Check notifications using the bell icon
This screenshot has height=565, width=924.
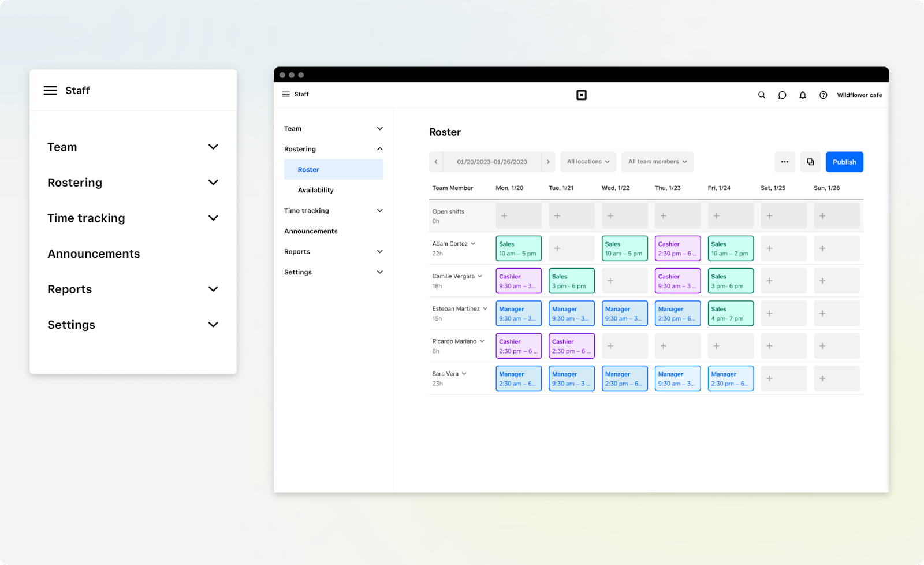803,95
